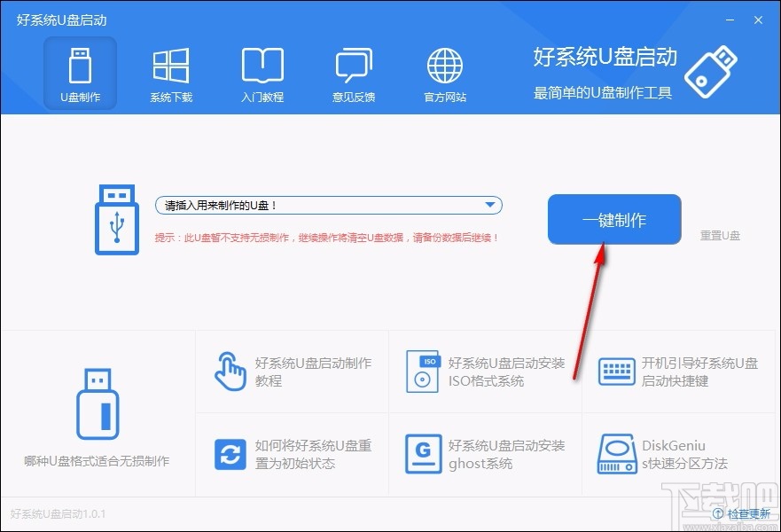This screenshot has height=532, width=781.
Task: Switch to the U盘制作 tab
Action: point(80,74)
